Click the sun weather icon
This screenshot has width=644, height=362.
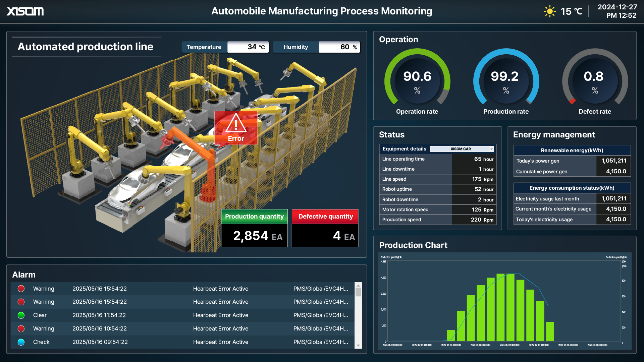click(550, 11)
